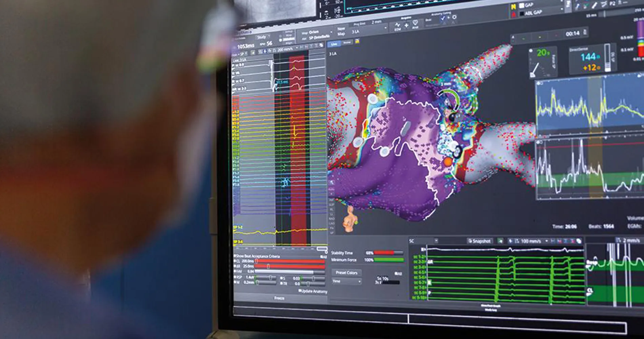Click the EGM acquire icon
Screen dimensions: 644x339
pos(397,25)
